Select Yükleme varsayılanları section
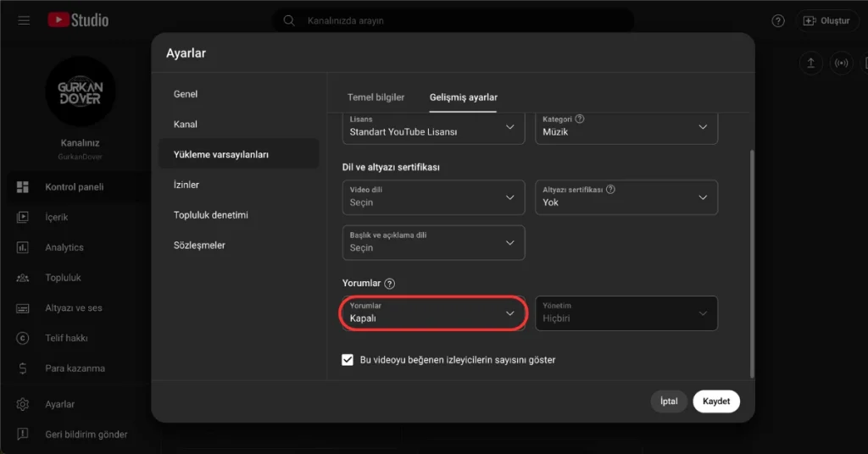 [238, 154]
